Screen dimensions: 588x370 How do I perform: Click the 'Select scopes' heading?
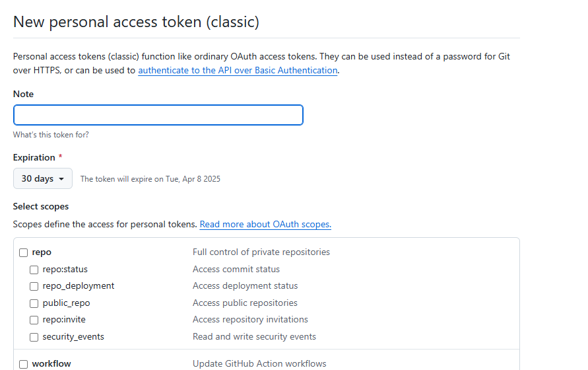click(41, 206)
